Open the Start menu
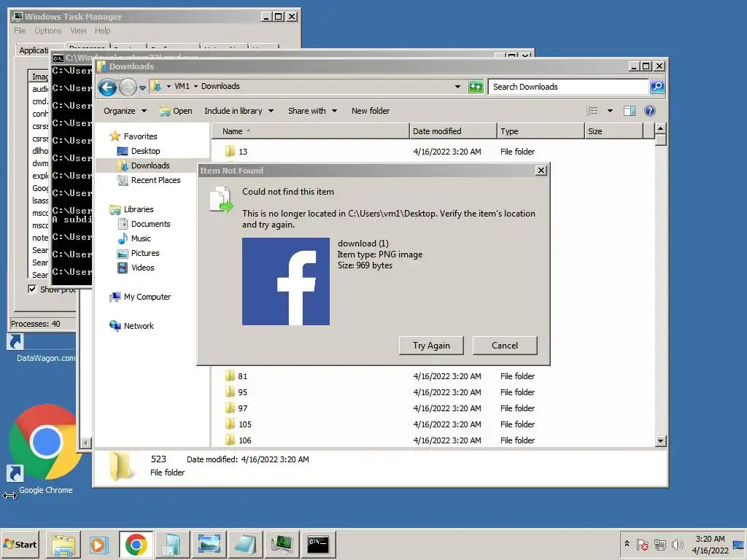 click(x=20, y=544)
